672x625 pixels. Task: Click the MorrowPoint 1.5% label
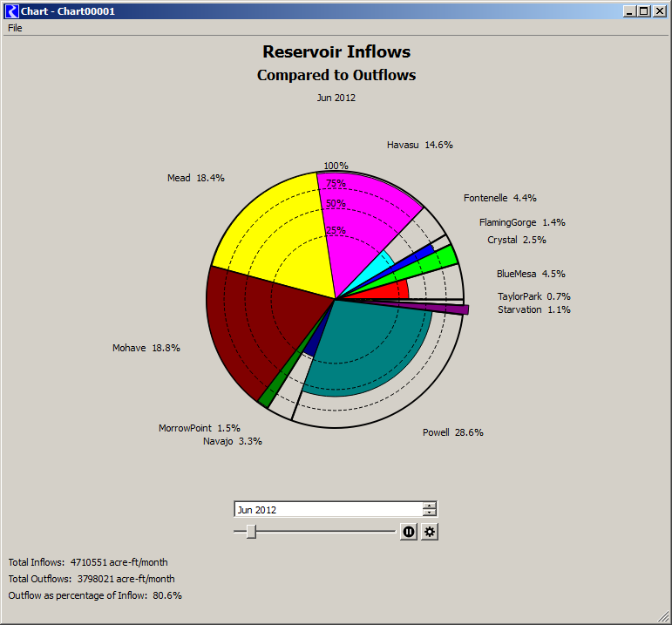point(200,428)
